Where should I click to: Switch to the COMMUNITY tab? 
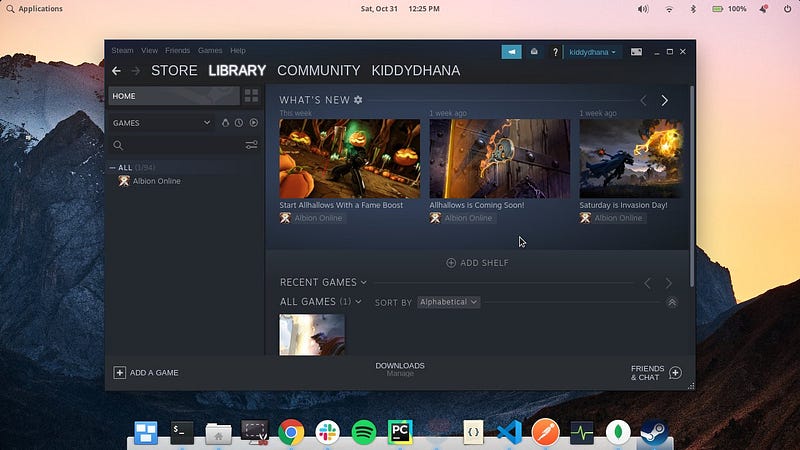[x=319, y=70]
